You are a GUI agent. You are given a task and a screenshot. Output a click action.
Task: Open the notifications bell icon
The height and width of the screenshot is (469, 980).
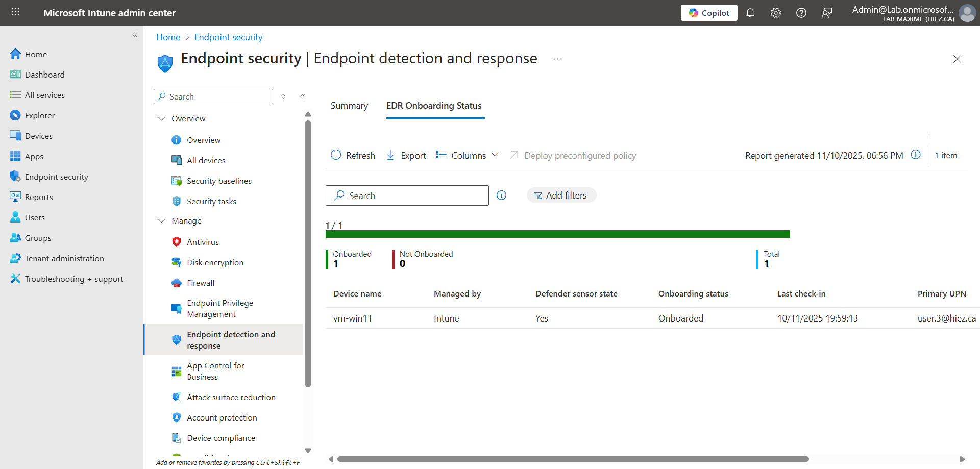pyautogui.click(x=750, y=13)
